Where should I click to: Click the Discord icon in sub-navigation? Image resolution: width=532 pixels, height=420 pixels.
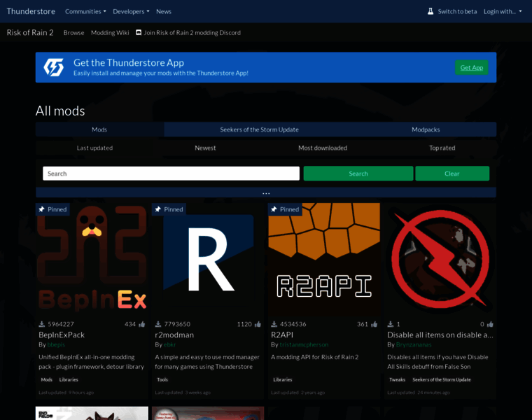click(x=139, y=33)
